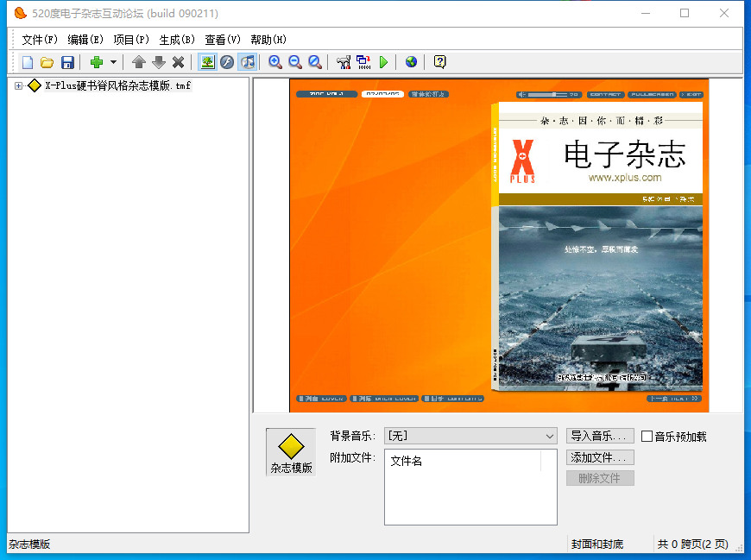Open a project using the folder icon
This screenshot has height=560, width=751.
coord(47,62)
